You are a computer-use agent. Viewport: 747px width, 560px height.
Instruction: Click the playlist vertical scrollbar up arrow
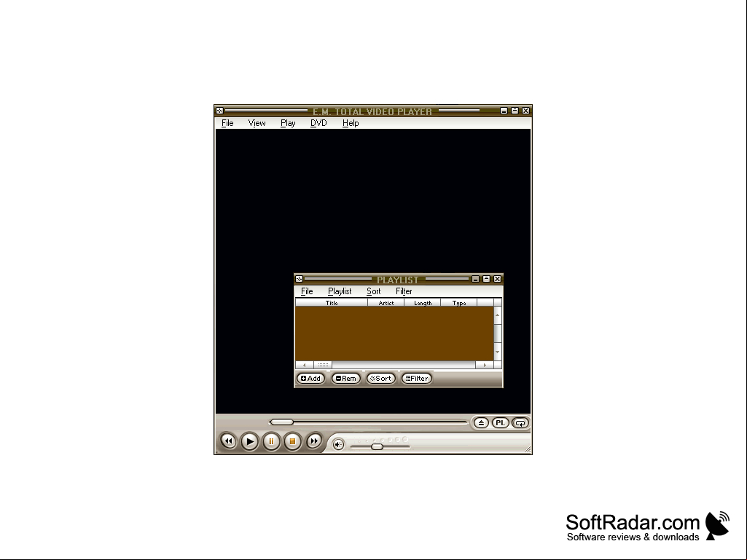point(497,315)
